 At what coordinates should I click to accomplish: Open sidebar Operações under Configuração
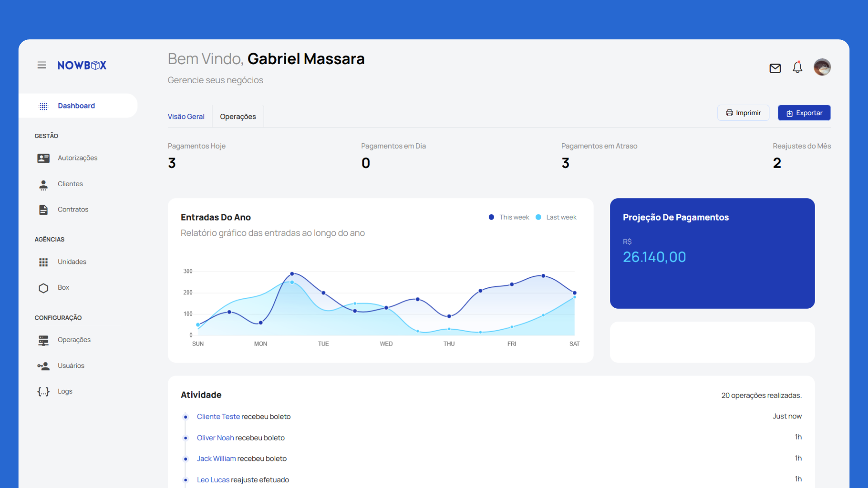74,340
